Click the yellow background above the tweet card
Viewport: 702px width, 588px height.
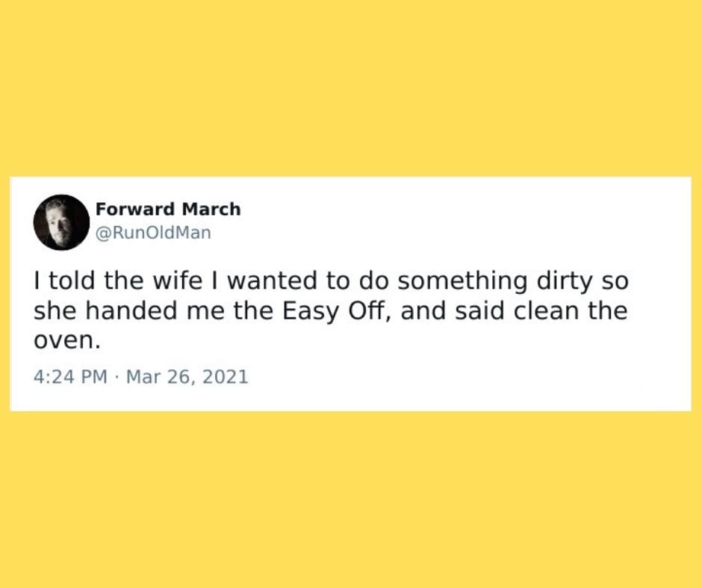351,88
